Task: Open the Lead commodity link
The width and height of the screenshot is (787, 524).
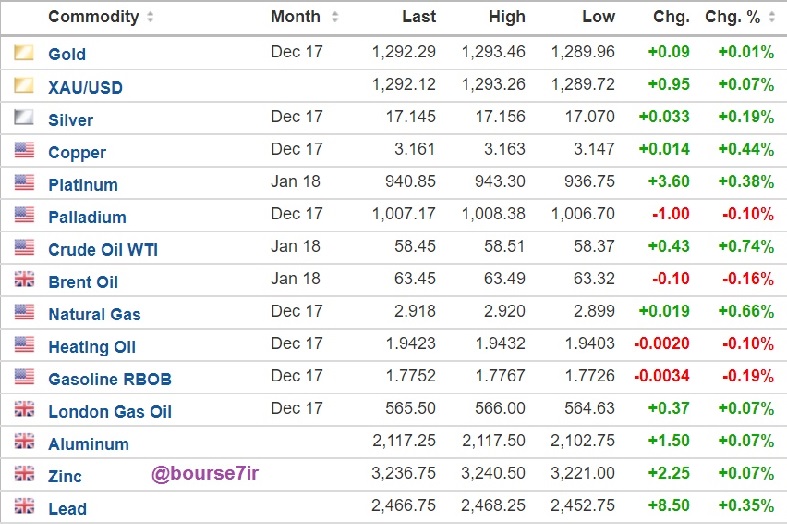Action: [67, 509]
